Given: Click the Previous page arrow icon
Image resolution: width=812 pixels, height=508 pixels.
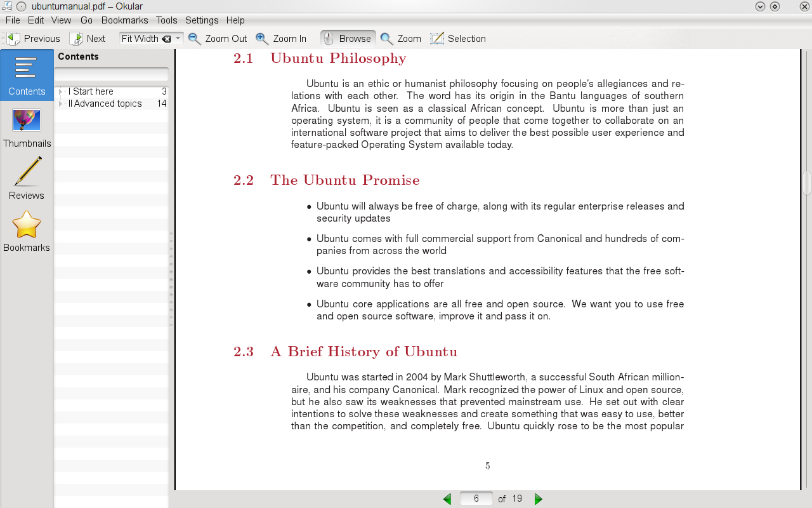Looking at the screenshot, I should tap(14, 39).
